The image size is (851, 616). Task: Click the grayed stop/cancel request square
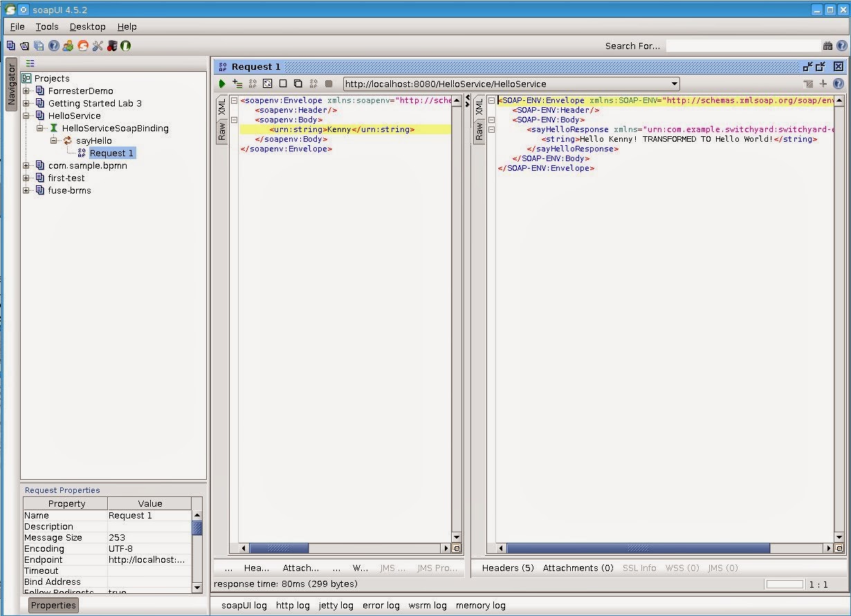coord(329,84)
